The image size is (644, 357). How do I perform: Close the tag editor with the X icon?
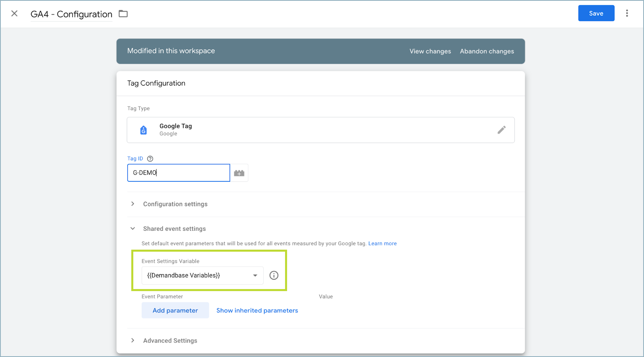14,14
